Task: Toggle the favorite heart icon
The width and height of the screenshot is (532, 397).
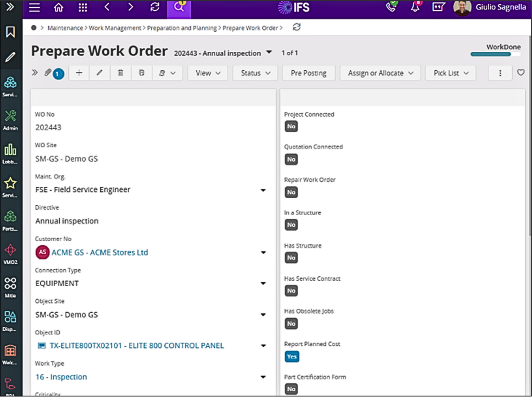Action: click(521, 73)
